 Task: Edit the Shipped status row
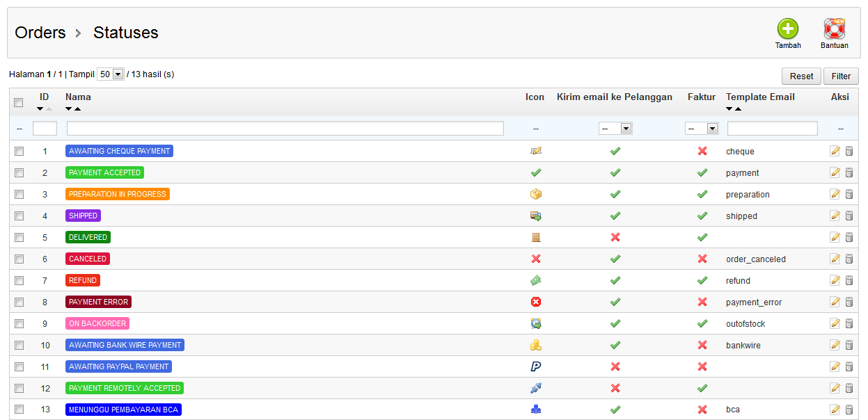pos(835,216)
